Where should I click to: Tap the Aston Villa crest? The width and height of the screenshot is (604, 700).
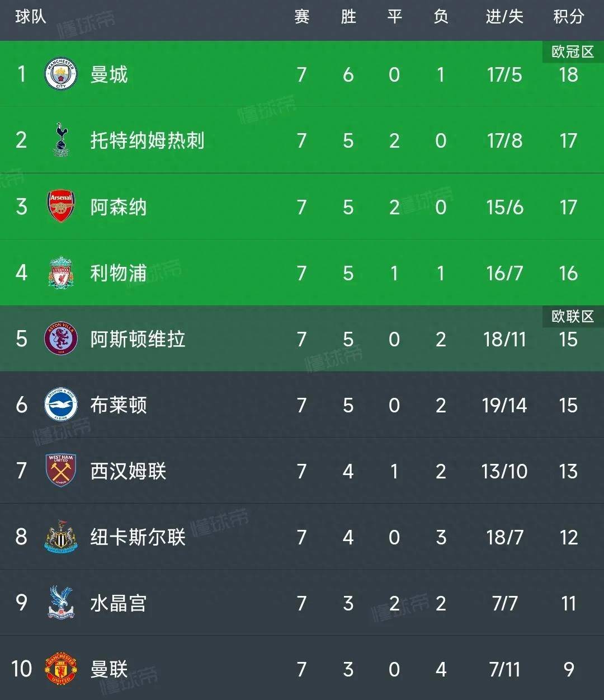coord(60,339)
